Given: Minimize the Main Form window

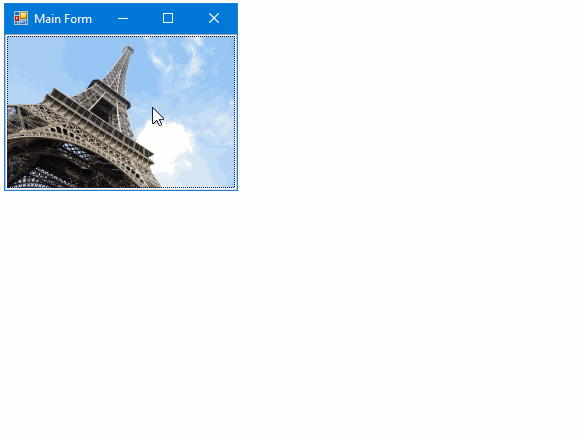Looking at the screenshot, I should coord(123,18).
